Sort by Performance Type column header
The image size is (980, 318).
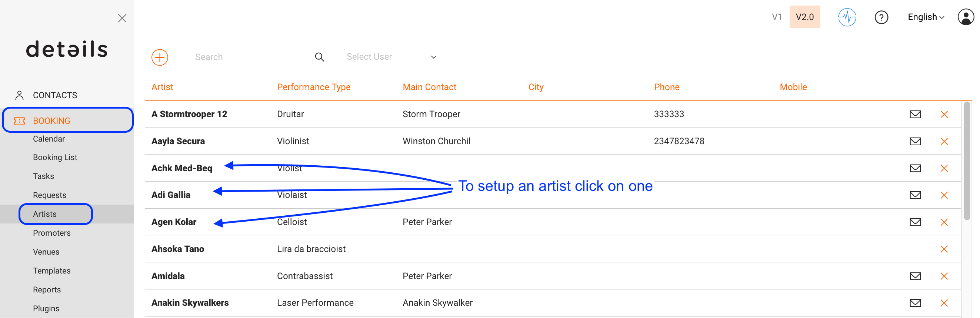(x=313, y=87)
